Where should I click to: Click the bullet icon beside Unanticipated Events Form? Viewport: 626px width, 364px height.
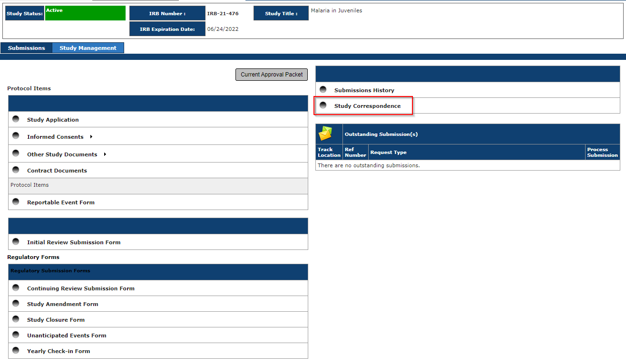(16, 335)
